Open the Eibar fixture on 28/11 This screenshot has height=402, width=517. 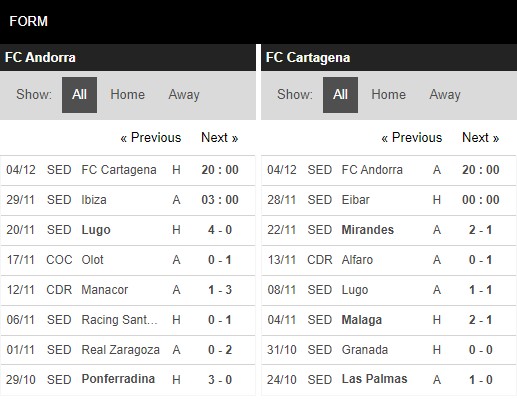[x=389, y=200]
